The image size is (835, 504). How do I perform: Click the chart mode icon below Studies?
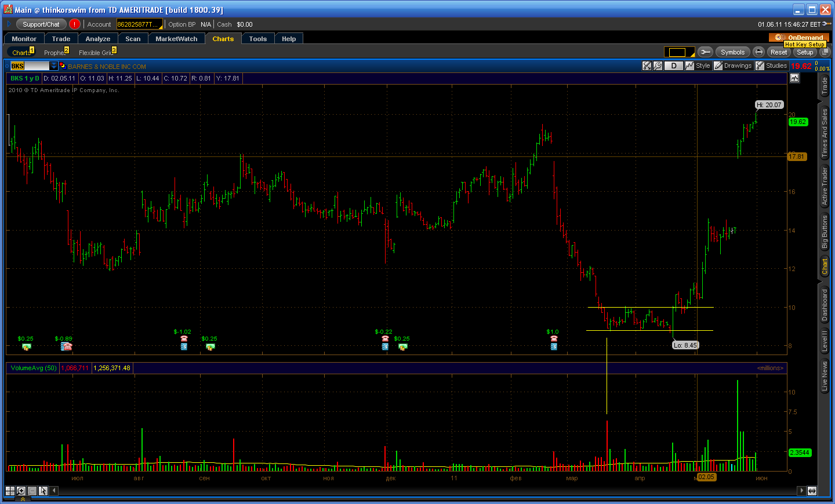794,78
